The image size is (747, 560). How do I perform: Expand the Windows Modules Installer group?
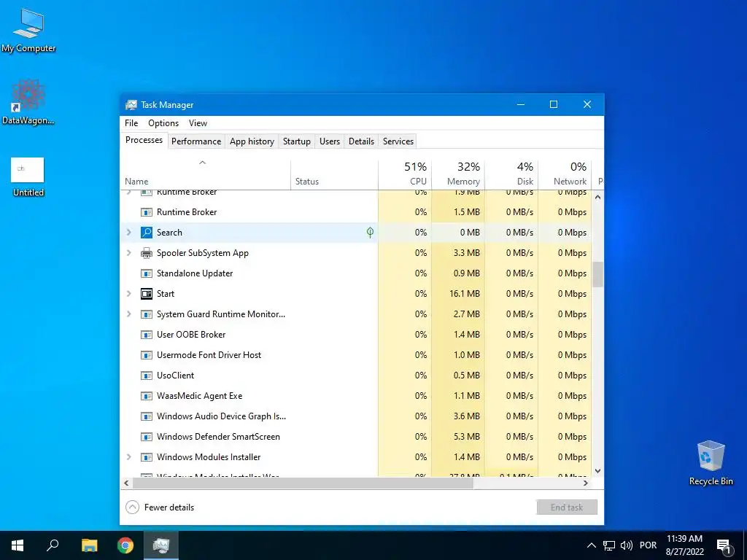[128, 457]
